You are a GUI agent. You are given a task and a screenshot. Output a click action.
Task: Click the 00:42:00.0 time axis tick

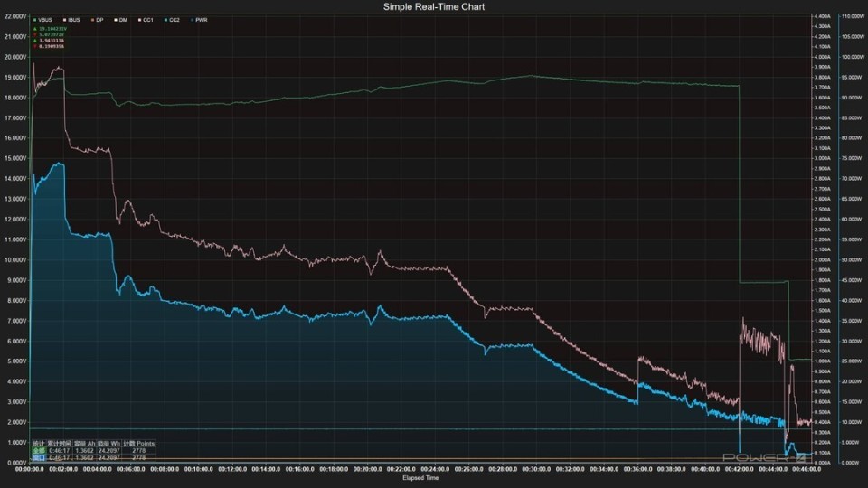739,469
